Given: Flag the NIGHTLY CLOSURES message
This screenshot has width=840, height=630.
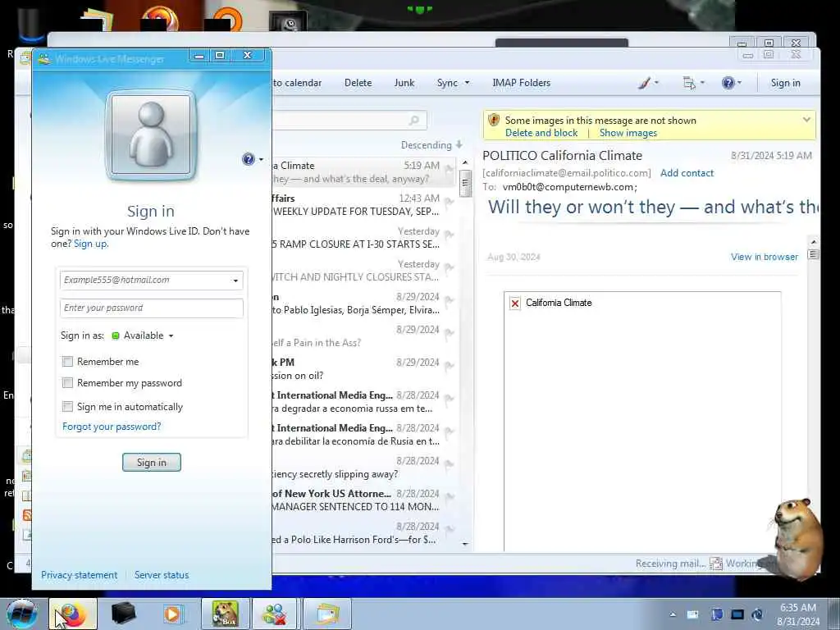Looking at the screenshot, I should (449, 268).
